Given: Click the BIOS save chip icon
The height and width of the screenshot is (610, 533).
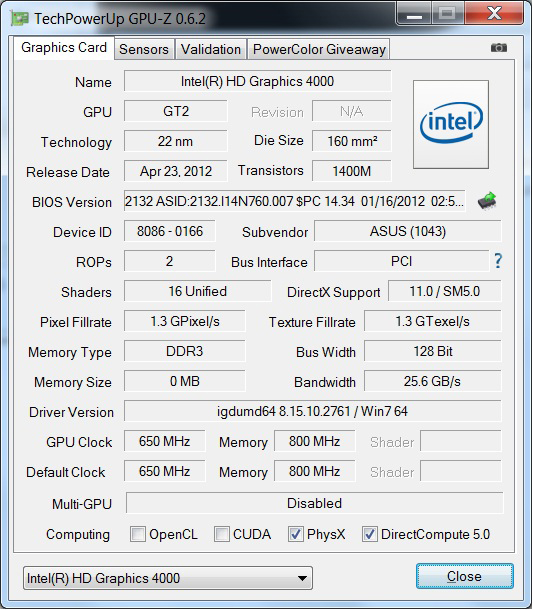Looking at the screenshot, I should [x=487, y=201].
